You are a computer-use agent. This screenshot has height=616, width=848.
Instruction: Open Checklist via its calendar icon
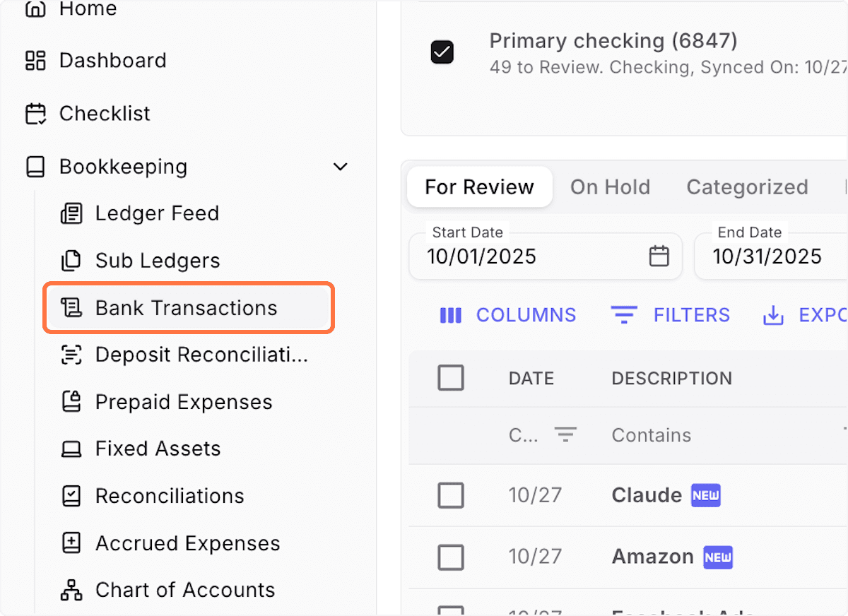click(35, 113)
